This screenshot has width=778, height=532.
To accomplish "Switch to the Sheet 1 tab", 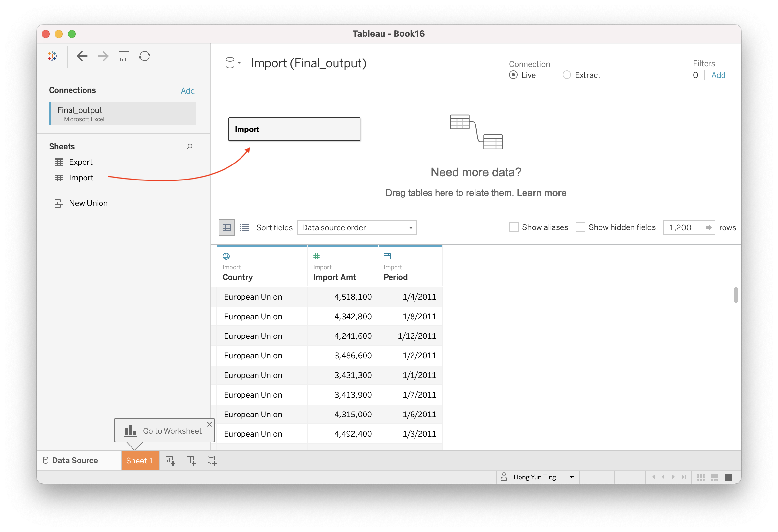I will tap(140, 461).
